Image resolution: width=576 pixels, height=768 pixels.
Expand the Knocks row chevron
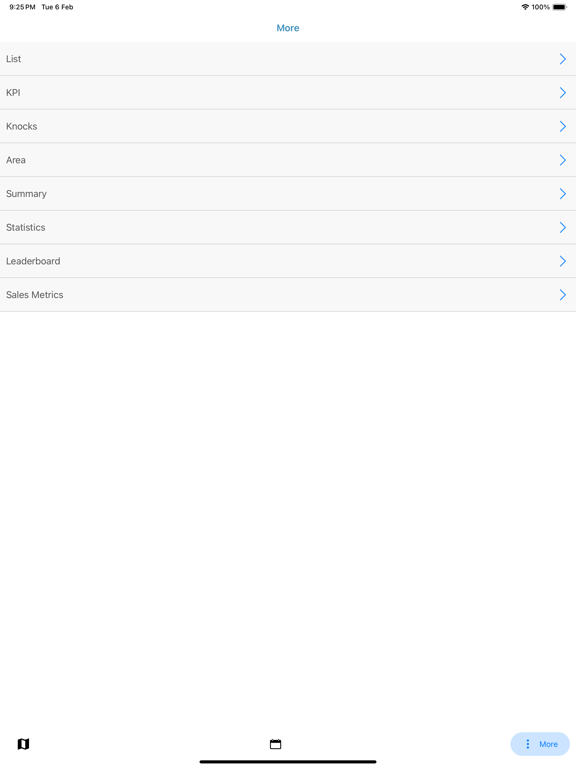click(563, 126)
